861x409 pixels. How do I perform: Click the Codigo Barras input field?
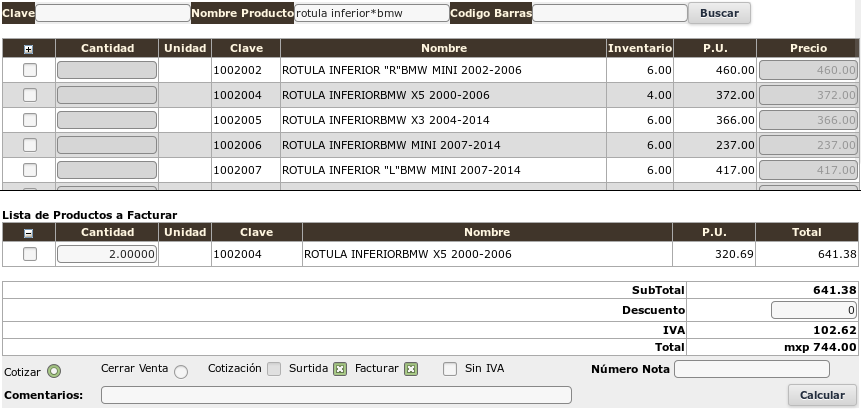pyautogui.click(x=610, y=13)
